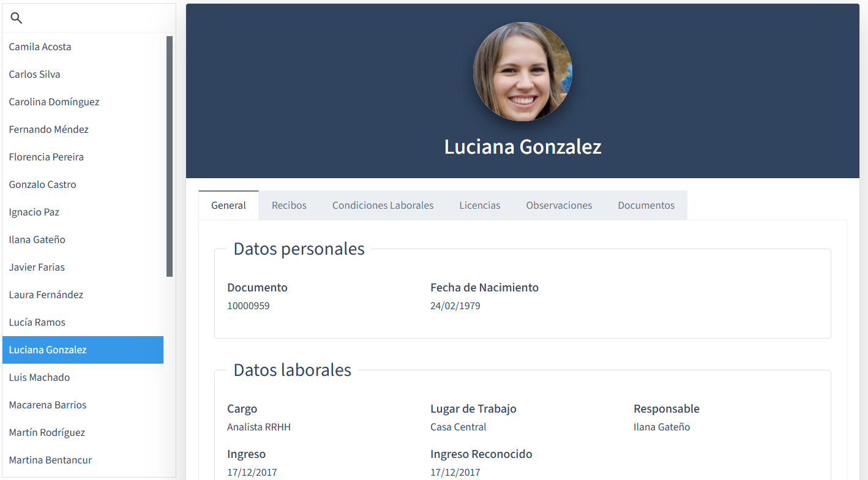
Task: Show the Observaciones tab
Action: [559, 206]
